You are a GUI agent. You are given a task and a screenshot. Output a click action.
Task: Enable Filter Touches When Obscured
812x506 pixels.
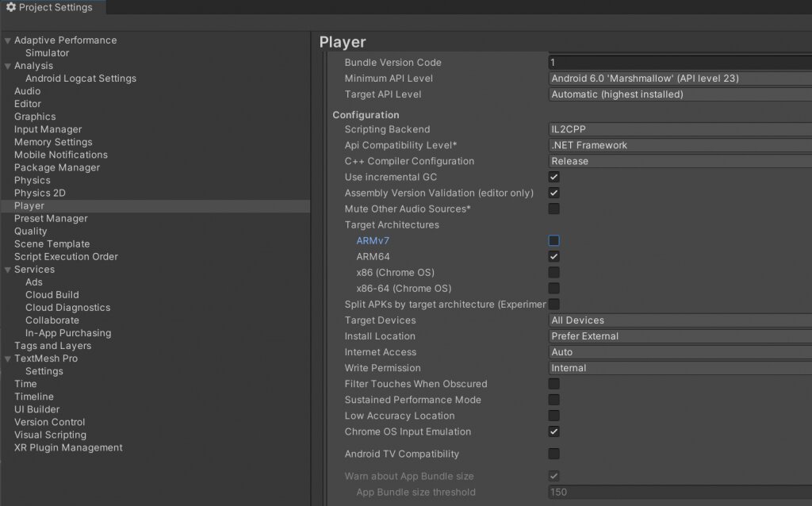coord(553,384)
